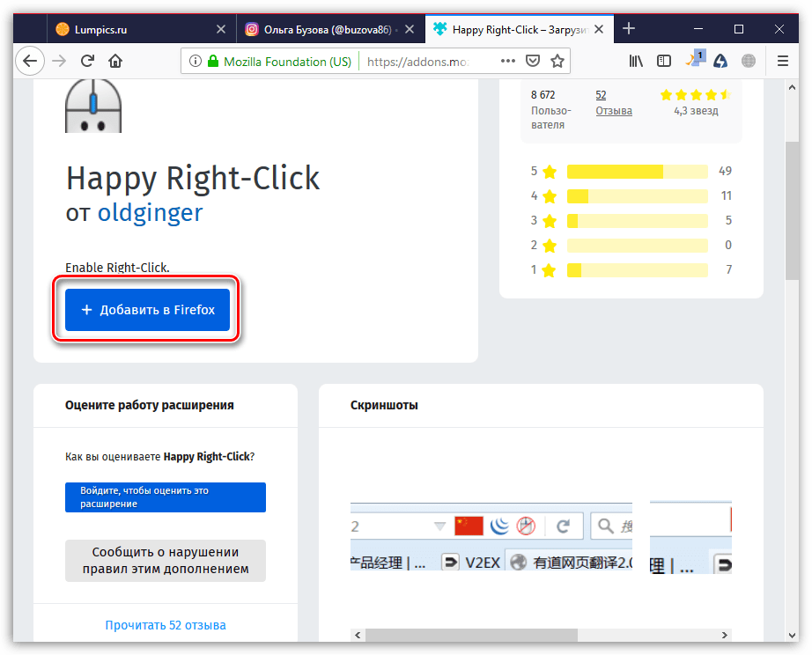Open the oldginger author link

click(x=150, y=212)
